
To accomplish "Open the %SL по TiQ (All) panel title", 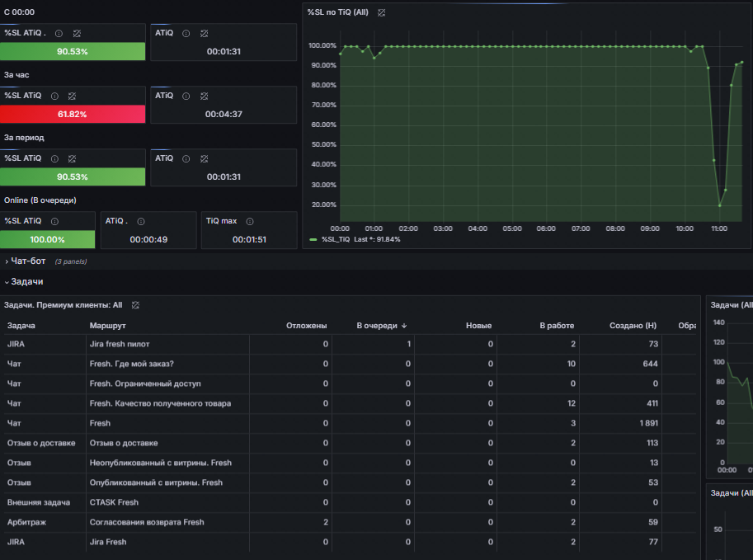I will (x=337, y=12).
